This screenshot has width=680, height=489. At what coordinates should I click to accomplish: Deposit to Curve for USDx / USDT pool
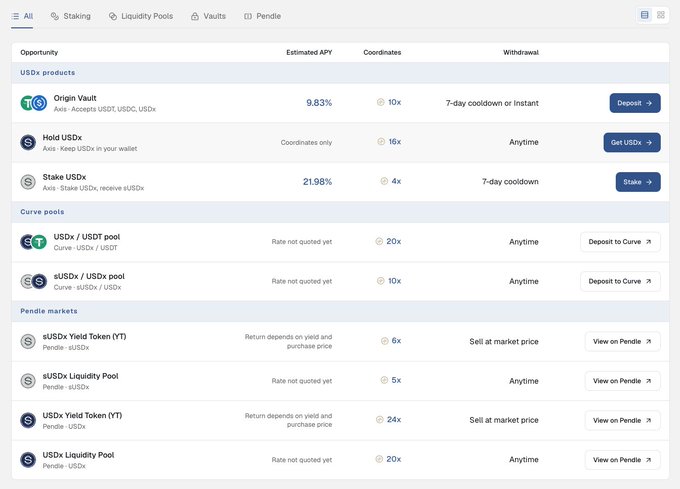(x=620, y=242)
